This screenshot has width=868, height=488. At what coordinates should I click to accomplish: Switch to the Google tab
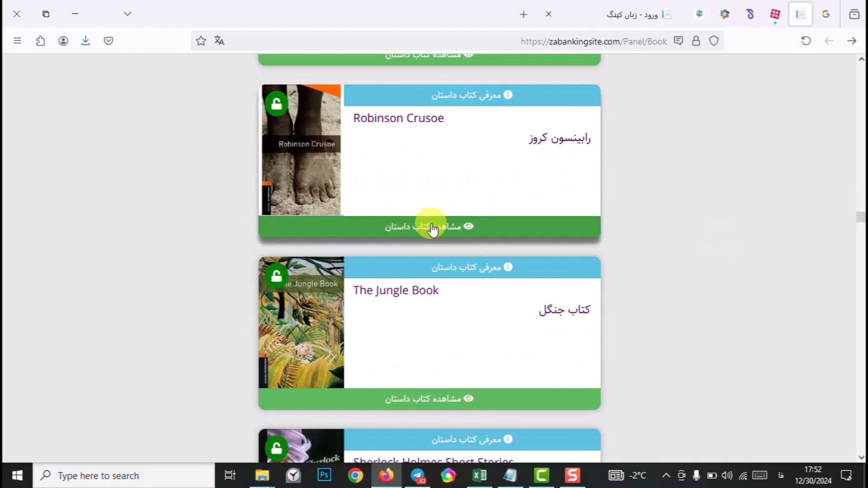(826, 14)
